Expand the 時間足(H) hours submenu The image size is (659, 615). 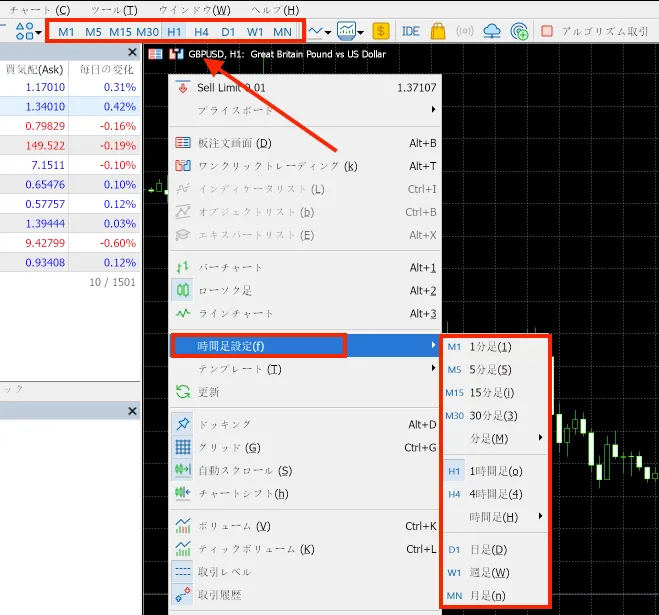pos(494,516)
